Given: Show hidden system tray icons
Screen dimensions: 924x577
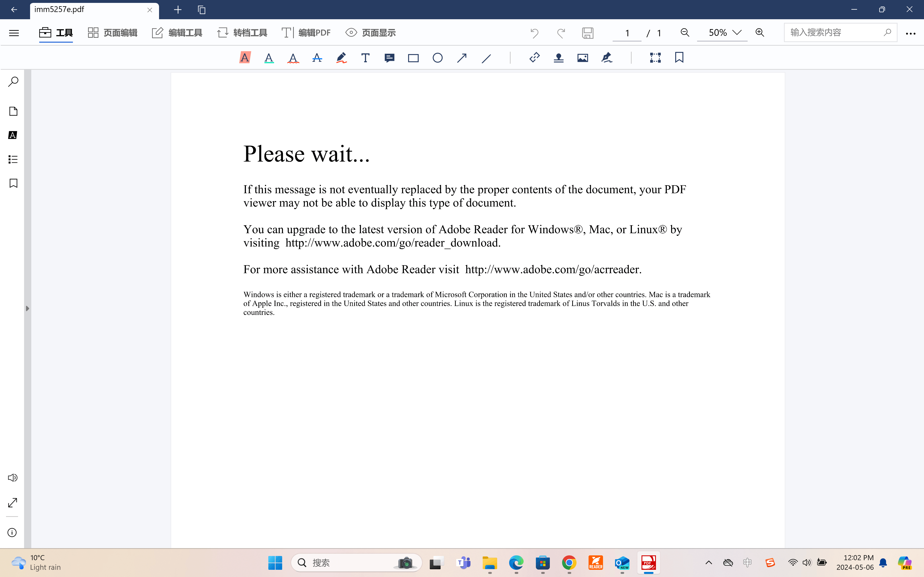Looking at the screenshot, I should coord(709,563).
